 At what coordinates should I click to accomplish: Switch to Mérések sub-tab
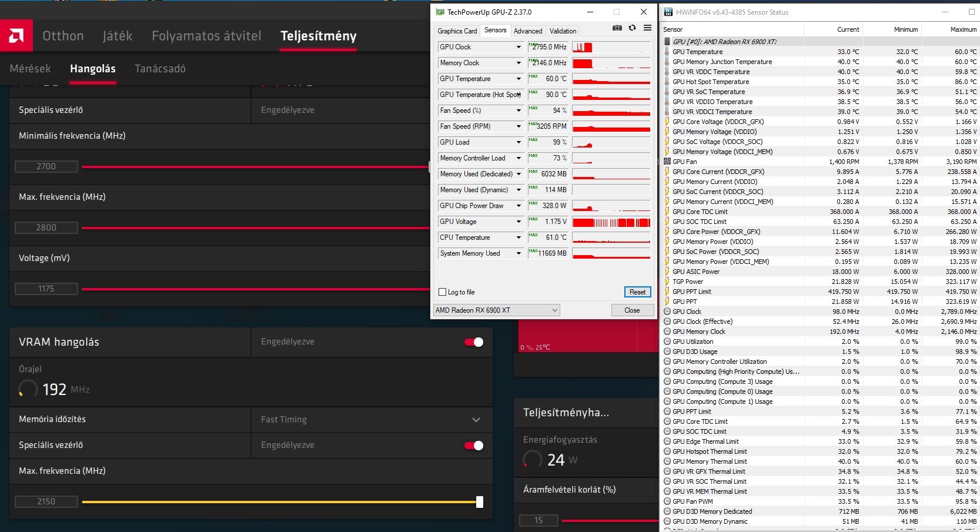30,69
